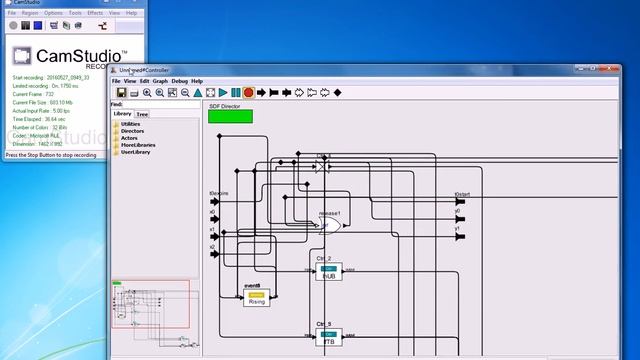Click the Save floppy-disk toolbar icon
The image size is (640, 360).
[x=121, y=93]
